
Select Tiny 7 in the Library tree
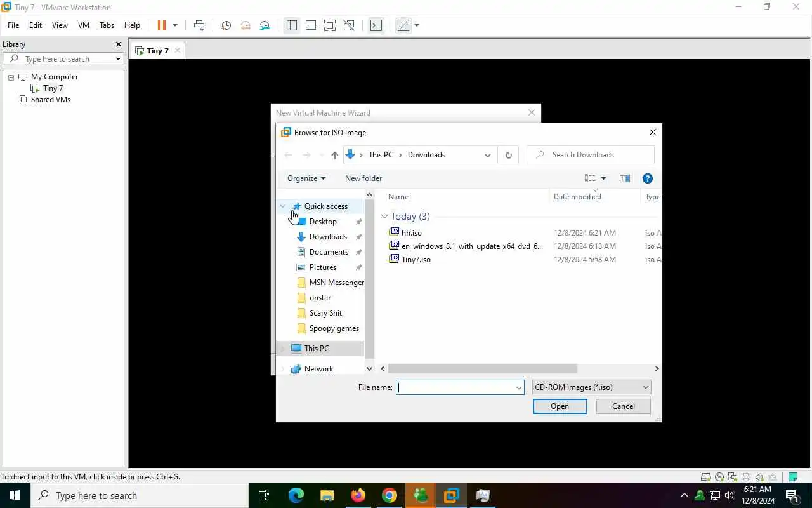click(53, 88)
